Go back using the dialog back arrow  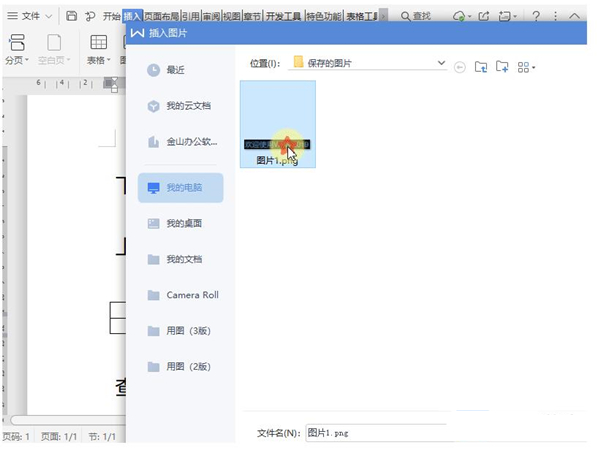click(460, 67)
